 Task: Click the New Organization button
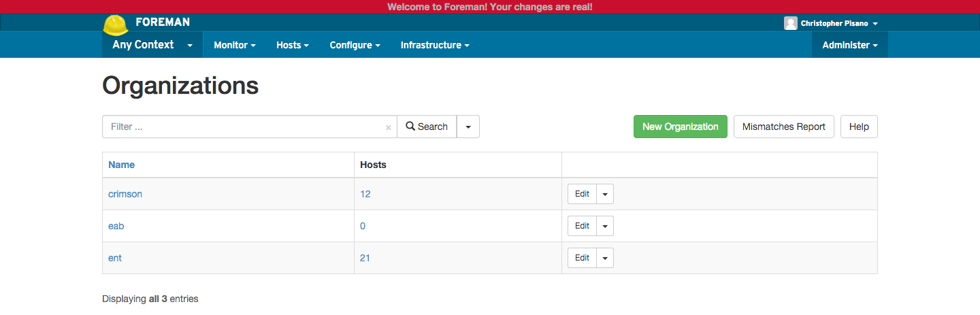pyautogui.click(x=680, y=127)
